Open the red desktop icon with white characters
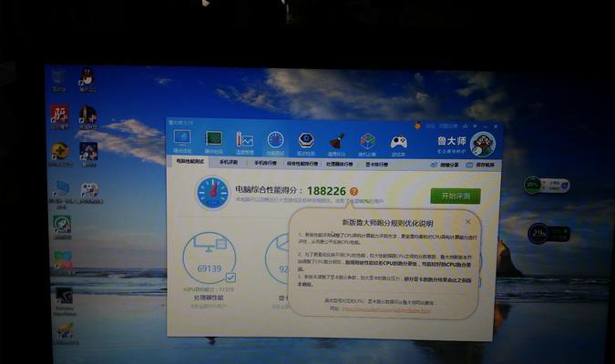 click(59, 116)
